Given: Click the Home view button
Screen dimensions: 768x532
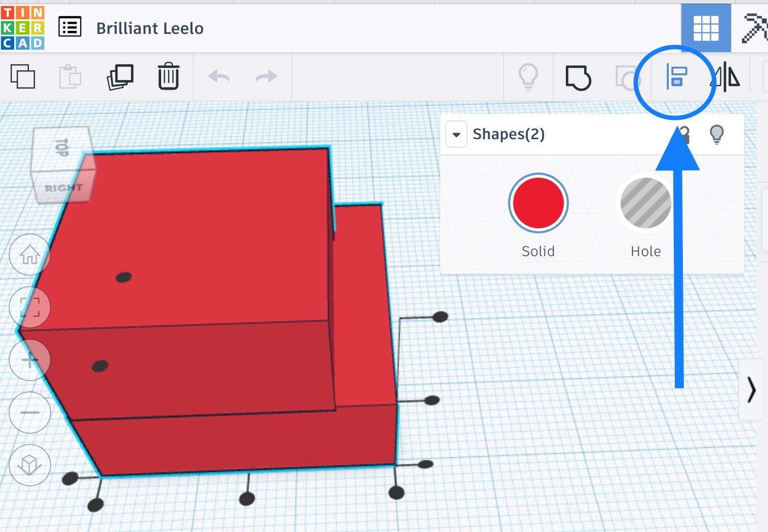Looking at the screenshot, I should pyautogui.click(x=30, y=255).
